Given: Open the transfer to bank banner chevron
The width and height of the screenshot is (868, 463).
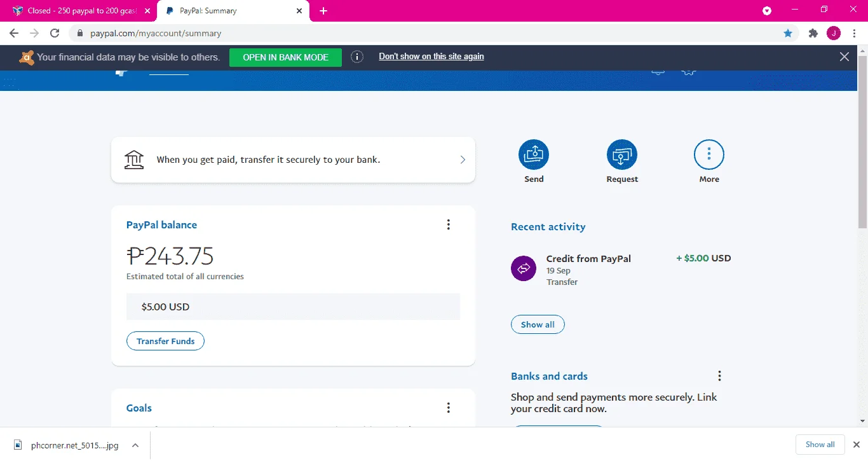Looking at the screenshot, I should tap(463, 160).
